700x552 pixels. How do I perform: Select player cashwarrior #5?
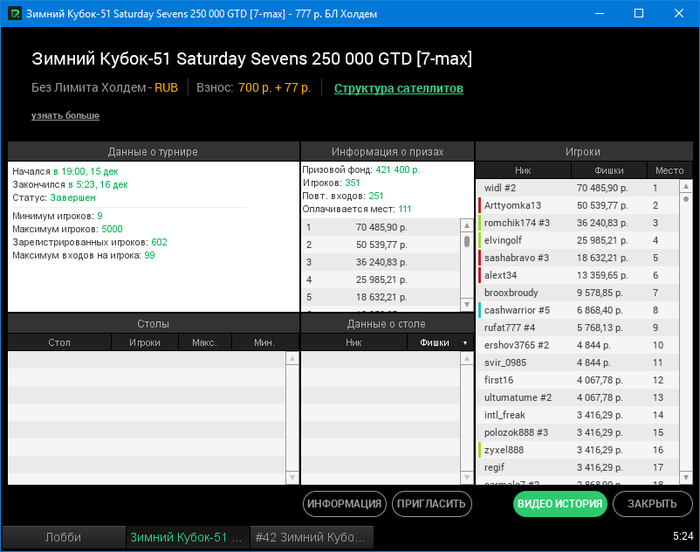point(578,310)
